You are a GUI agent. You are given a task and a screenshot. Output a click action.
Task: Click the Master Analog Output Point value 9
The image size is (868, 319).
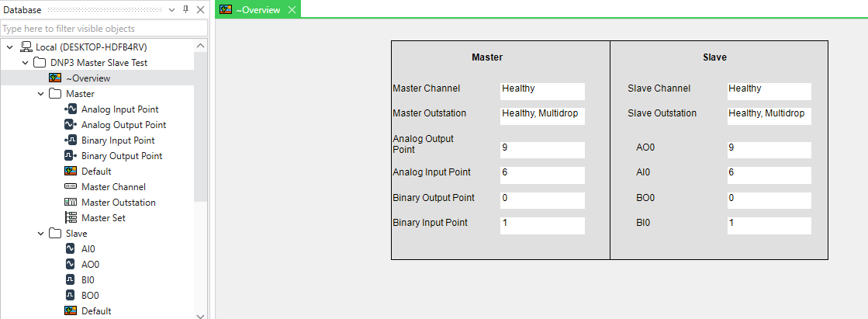(x=542, y=150)
